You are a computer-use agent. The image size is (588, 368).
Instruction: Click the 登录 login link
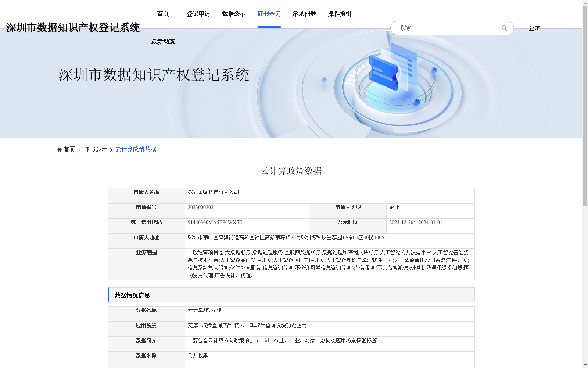point(534,28)
